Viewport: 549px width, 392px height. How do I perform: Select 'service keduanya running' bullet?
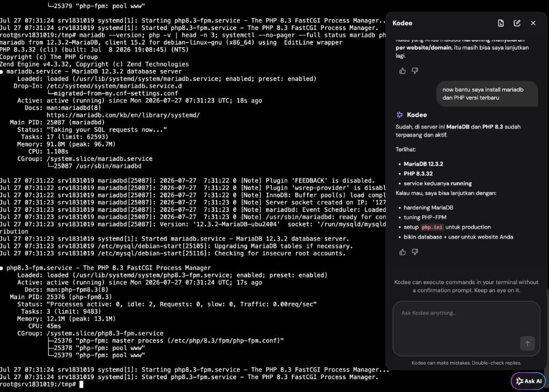(437, 183)
